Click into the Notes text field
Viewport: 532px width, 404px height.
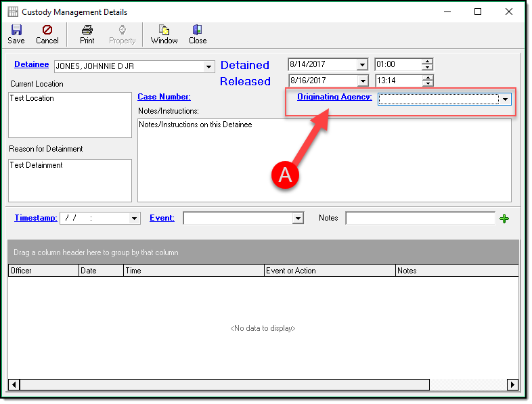420,218
